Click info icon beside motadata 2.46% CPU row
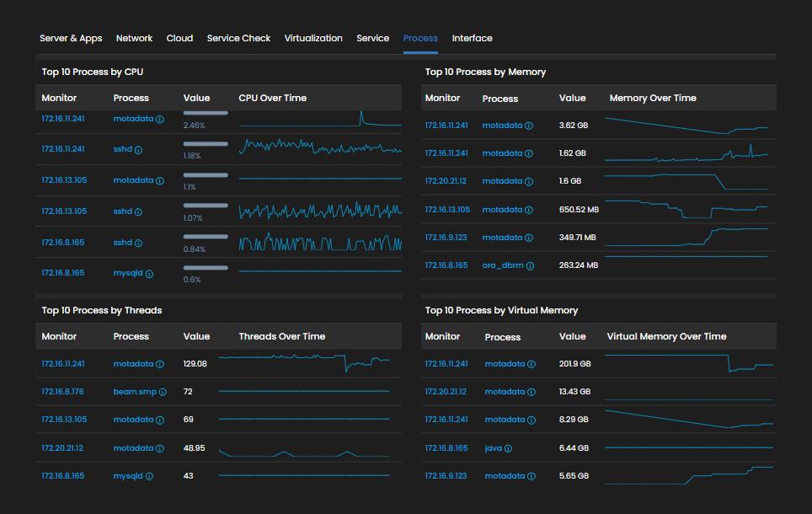This screenshot has height=514, width=812. coord(160,119)
